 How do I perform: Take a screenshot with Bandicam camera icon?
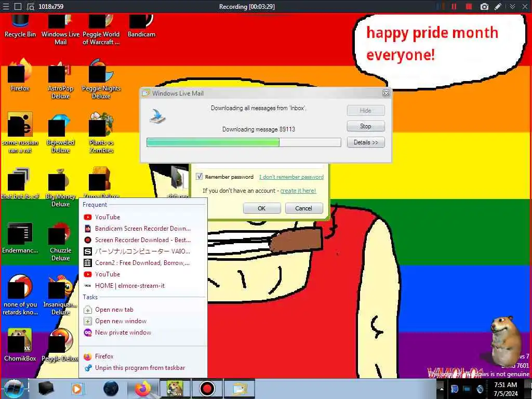click(484, 6)
